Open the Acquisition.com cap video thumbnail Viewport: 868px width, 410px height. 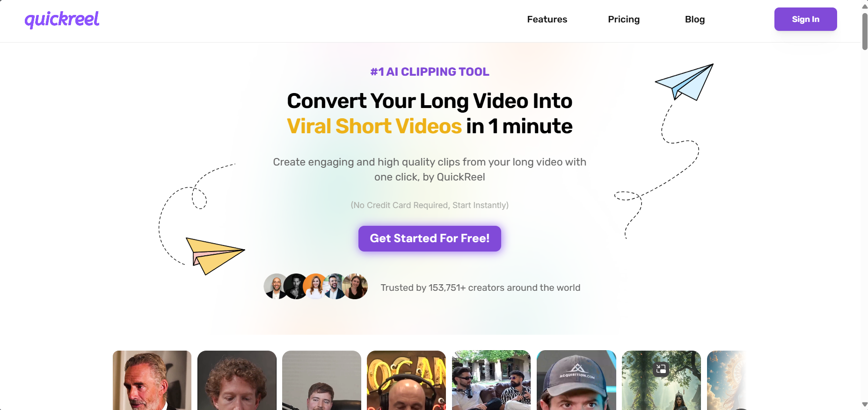pyautogui.click(x=576, y=380)
